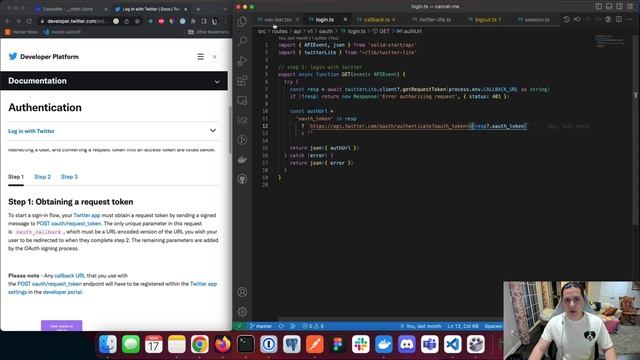The height and width of the screenshot is (360, 640).
Task: Open the Docker whale icon in activity bar
Action: 242,160
